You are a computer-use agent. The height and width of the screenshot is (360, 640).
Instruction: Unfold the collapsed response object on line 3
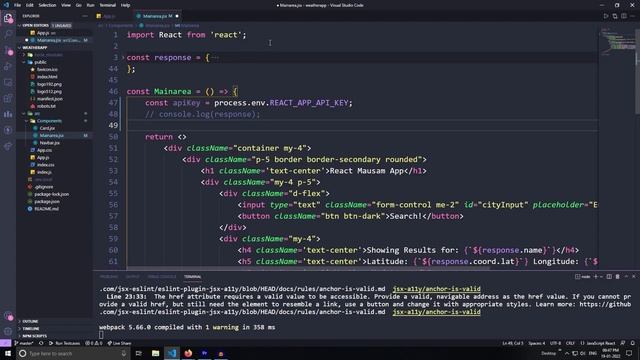coord(123,58)
